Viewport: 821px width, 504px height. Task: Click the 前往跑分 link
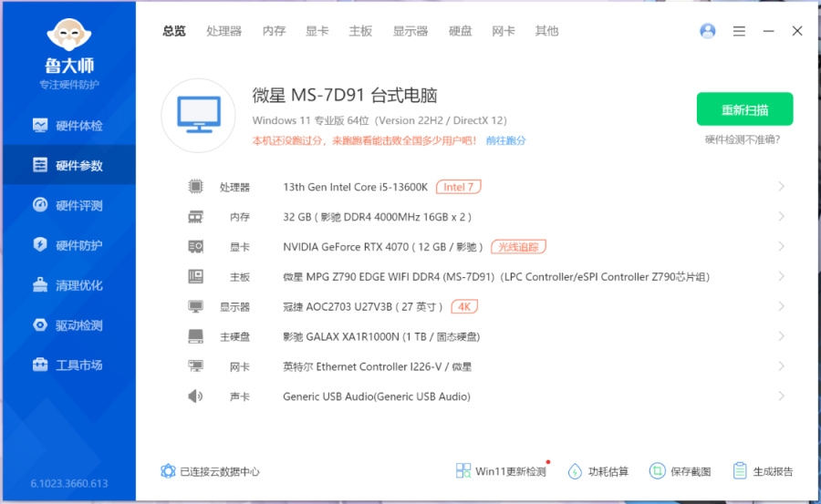coord(505,140)
